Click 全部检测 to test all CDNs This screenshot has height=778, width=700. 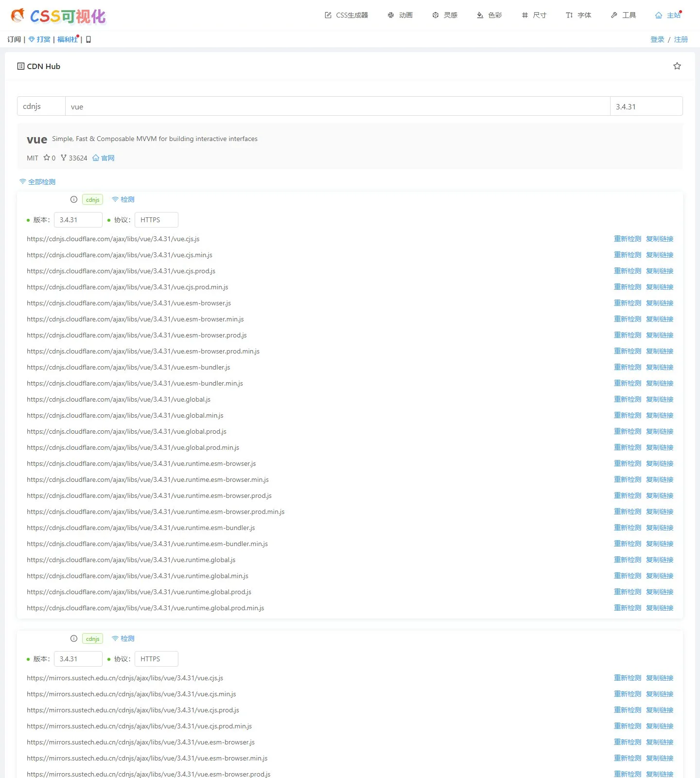coord(37,182)
